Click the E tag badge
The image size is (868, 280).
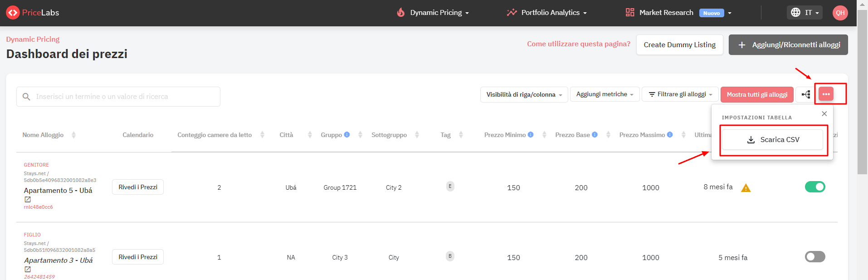click(x=450, y=186)
